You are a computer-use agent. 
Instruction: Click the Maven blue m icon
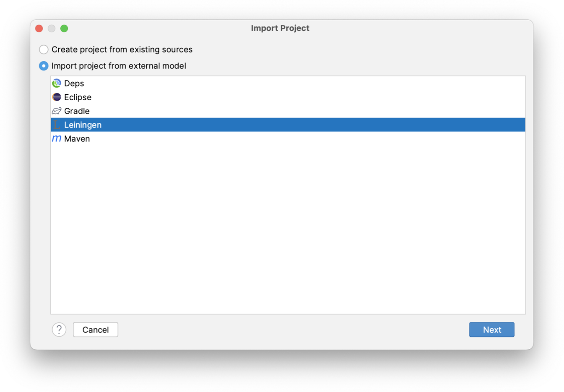tap(57, 139)
